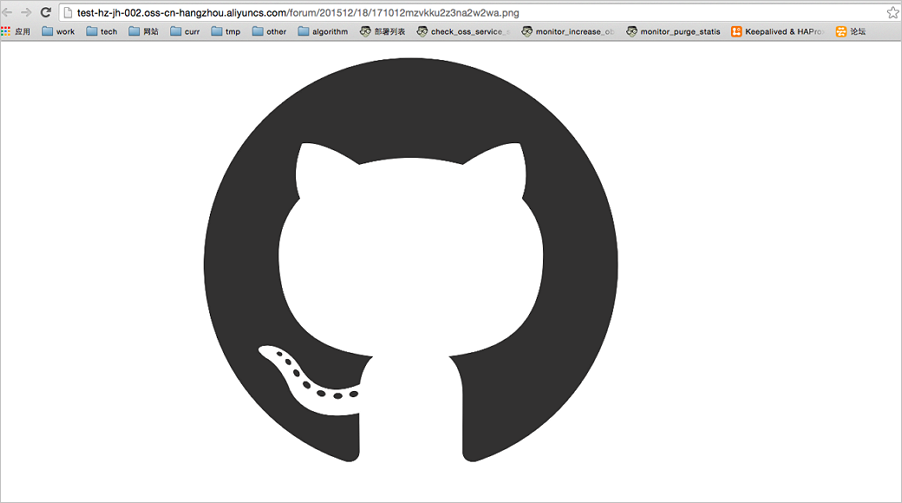This screenshot has width=902, height=503.
Task: Open the monitor_increase bookmark
Action: coord(568,32)
